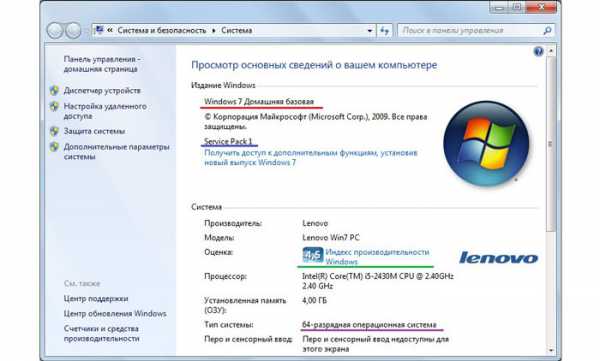Select Система и безопасность in the breadcrumb
This screenshot has height=361, width=600.
click(161, 30)
